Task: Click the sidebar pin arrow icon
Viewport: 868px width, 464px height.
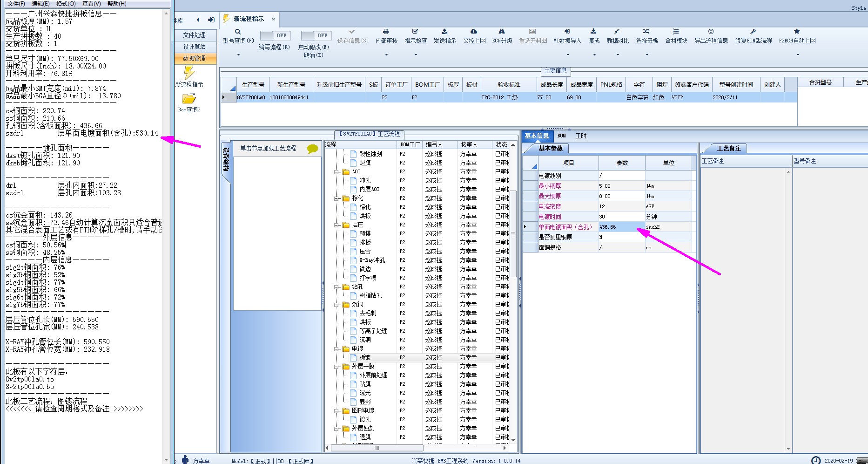Action: coord(211,20)
